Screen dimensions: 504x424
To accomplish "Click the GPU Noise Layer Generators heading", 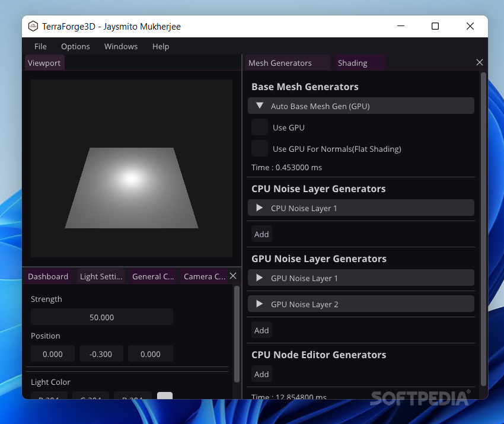I will point(319,259).
